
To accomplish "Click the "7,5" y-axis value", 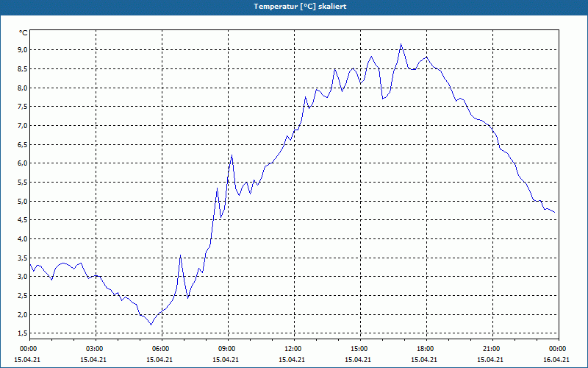I will pos(23,107).
